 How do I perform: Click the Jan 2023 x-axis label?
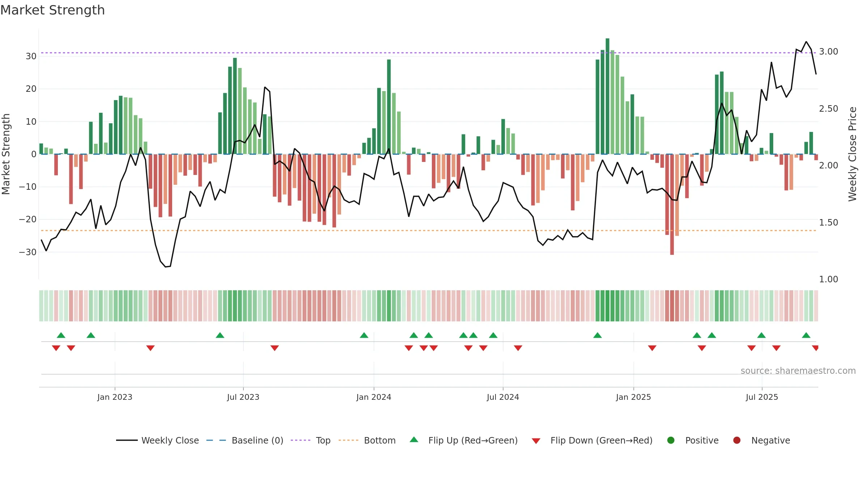115,397
